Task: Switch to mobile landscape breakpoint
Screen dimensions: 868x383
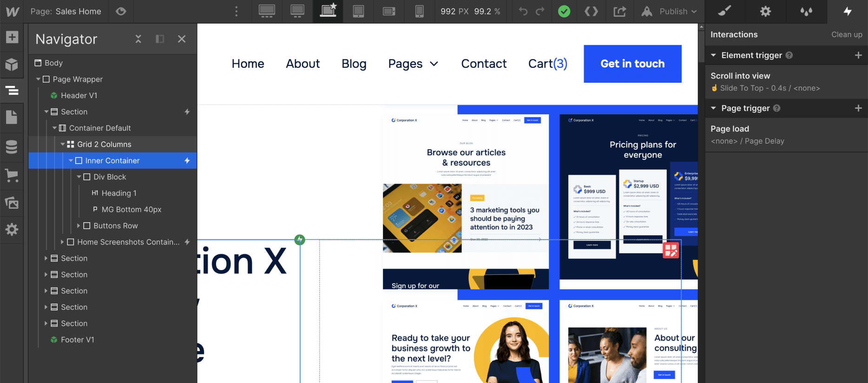Action: tap(389, 11)
